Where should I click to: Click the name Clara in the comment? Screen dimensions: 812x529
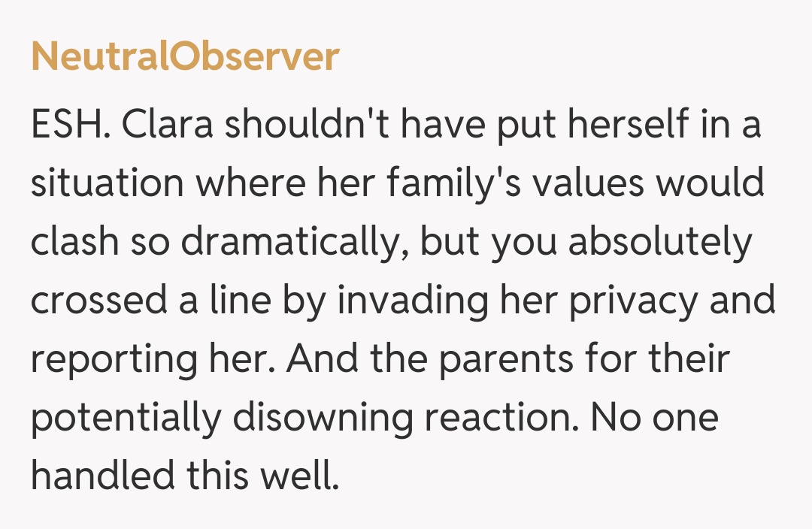[167, 125]
